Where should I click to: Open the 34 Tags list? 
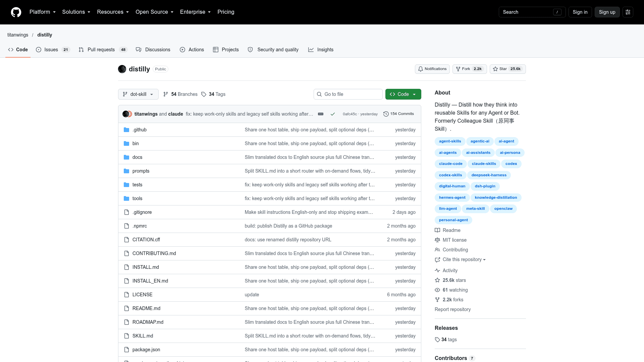tap(213, 94)
